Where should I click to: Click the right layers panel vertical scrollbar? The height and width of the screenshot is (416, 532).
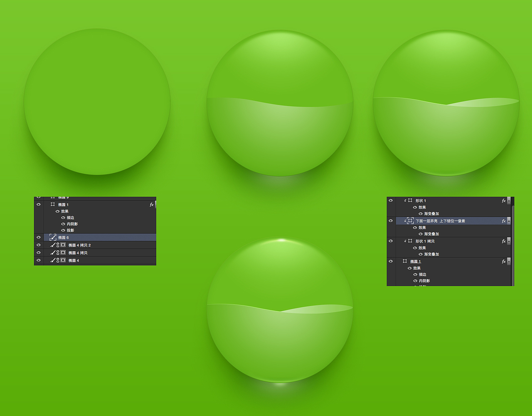(x=513, y=245)
